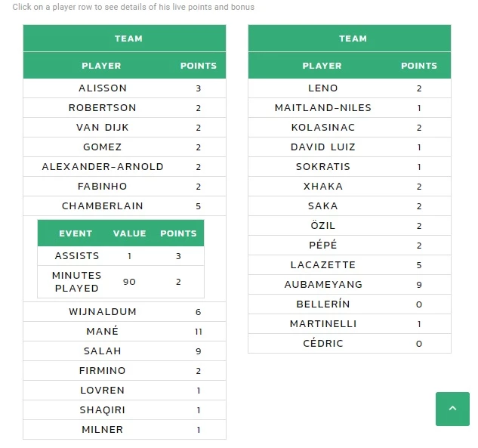Select the Van Dijk row
Screen dimensions: 478x448
point(125,127)
